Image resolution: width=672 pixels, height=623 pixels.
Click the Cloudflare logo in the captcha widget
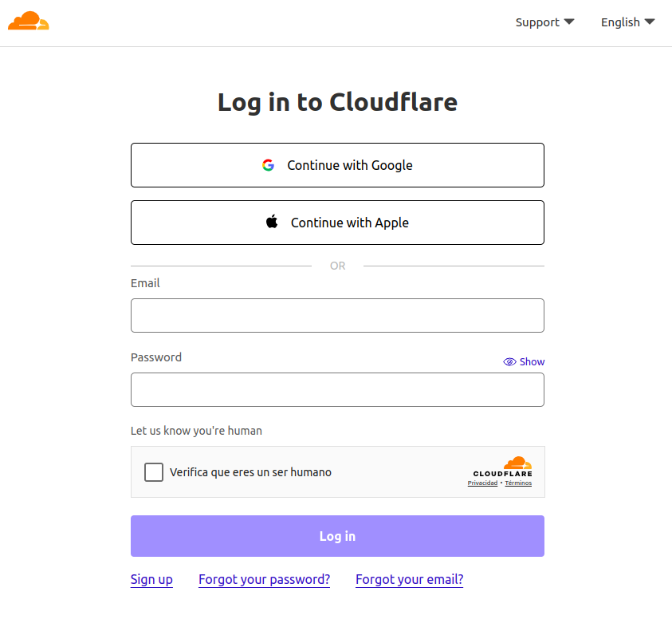click(x=517, y=465)
